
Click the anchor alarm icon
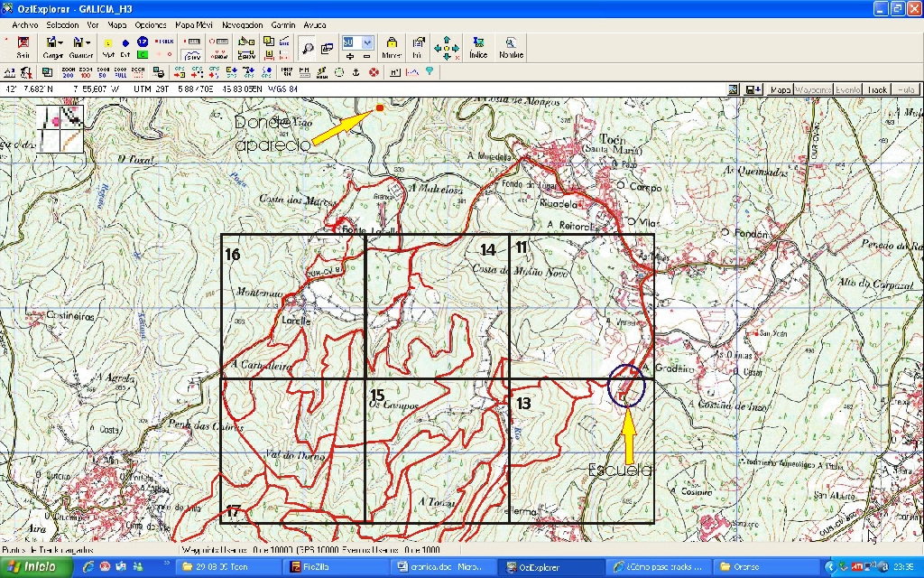pos(356,72)
